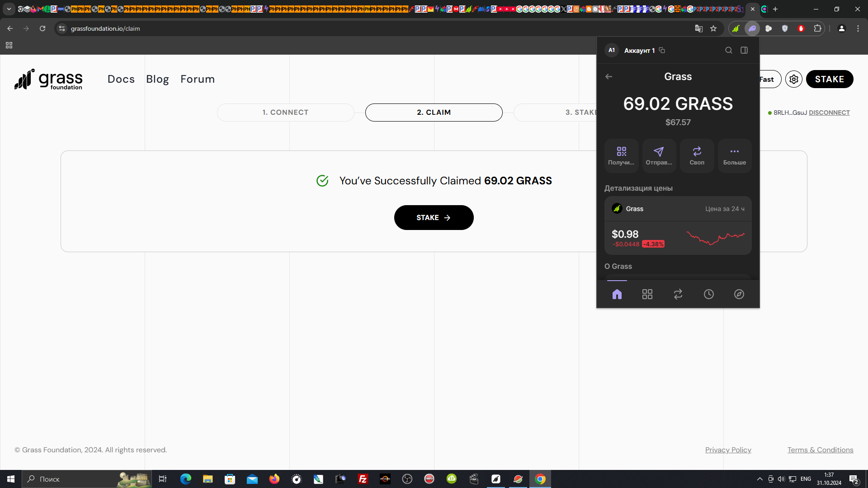
Task: Open the Chrome apps grid in bookmarks bar
Action: coord(9,45)
